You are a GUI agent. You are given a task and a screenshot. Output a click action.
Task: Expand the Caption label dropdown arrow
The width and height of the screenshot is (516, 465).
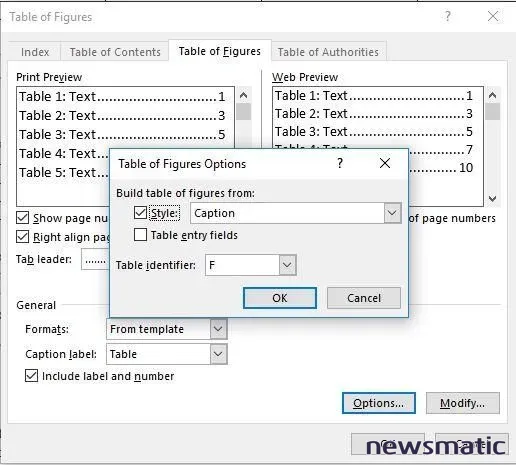pos(218,354)
